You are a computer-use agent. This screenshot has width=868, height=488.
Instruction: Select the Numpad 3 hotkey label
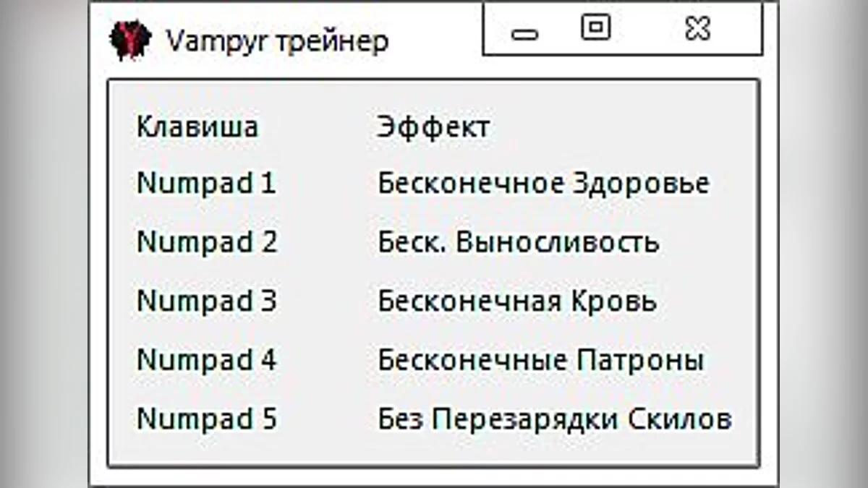206,301
